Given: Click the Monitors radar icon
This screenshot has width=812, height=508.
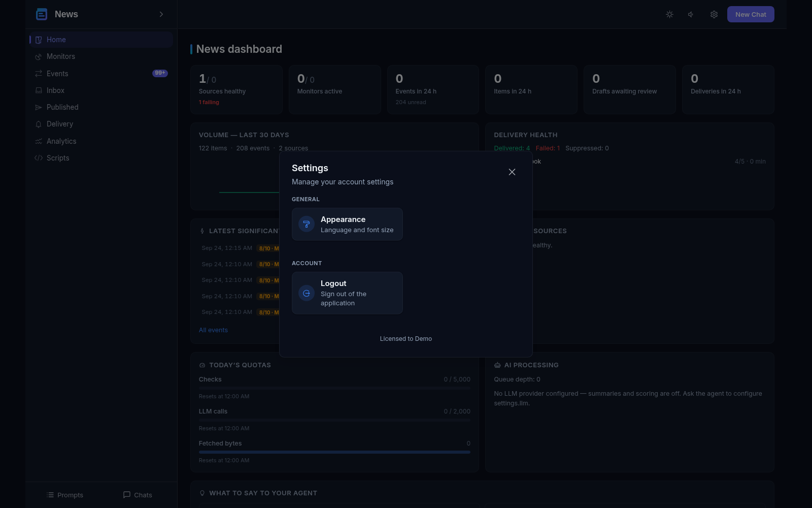Looking at the screenshot, I should click(x=39, y=56).
